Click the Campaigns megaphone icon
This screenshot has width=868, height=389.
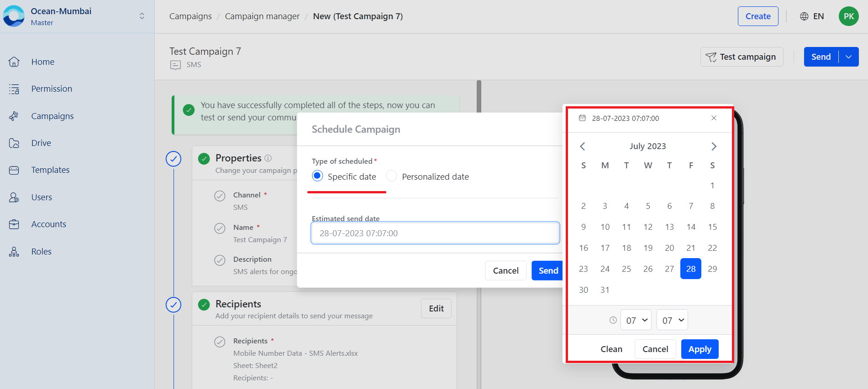click(14, 116)
